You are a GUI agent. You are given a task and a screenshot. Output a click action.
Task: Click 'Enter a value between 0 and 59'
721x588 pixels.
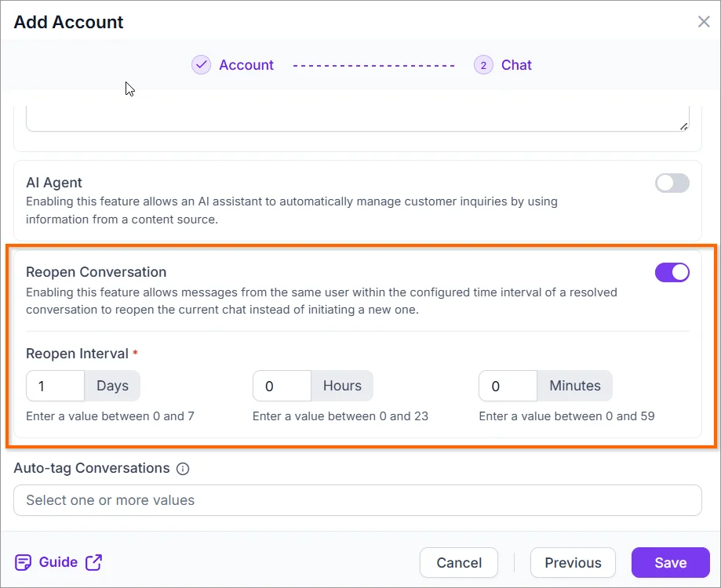click(566, 416)
